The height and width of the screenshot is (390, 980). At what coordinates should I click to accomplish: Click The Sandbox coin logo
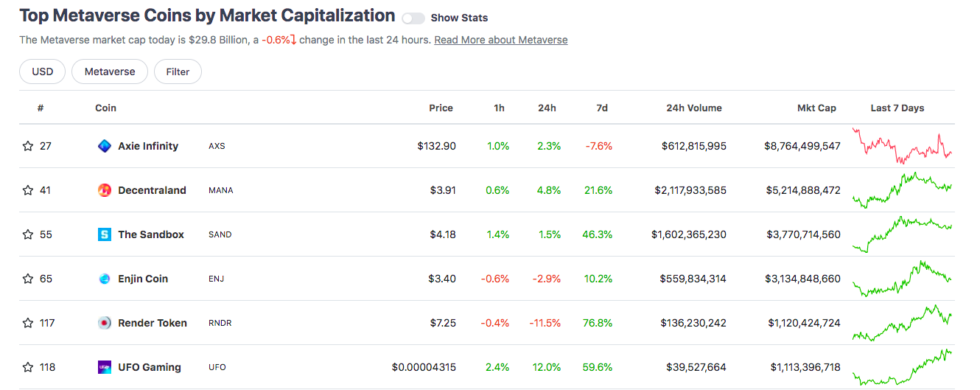click(x=105, y=234)
